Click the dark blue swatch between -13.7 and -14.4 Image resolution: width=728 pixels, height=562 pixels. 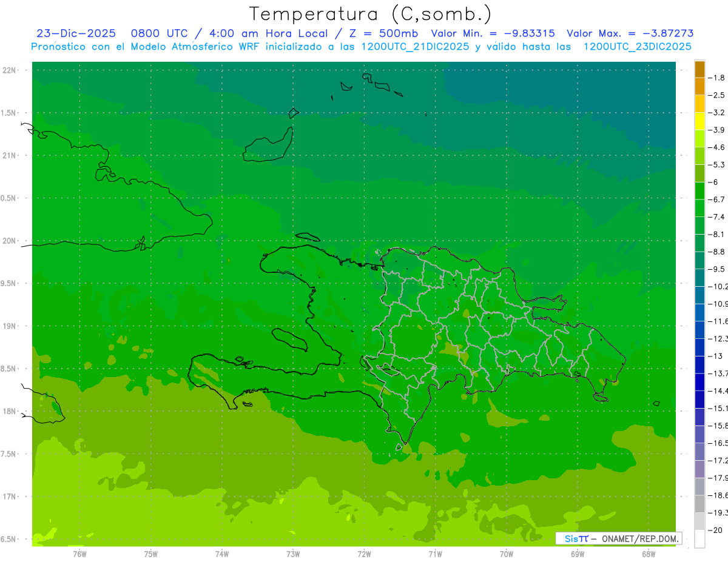click(699, 382)
